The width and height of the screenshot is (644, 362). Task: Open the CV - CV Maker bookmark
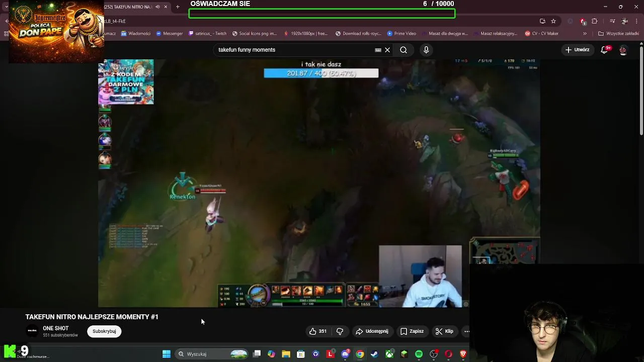[x=541, y=34]
